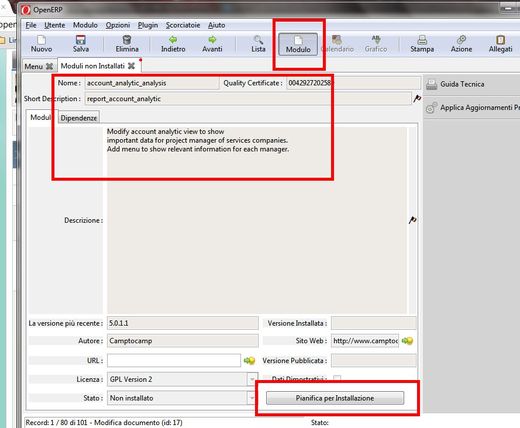
Task: Open the URL link icon
Action: 249,361
